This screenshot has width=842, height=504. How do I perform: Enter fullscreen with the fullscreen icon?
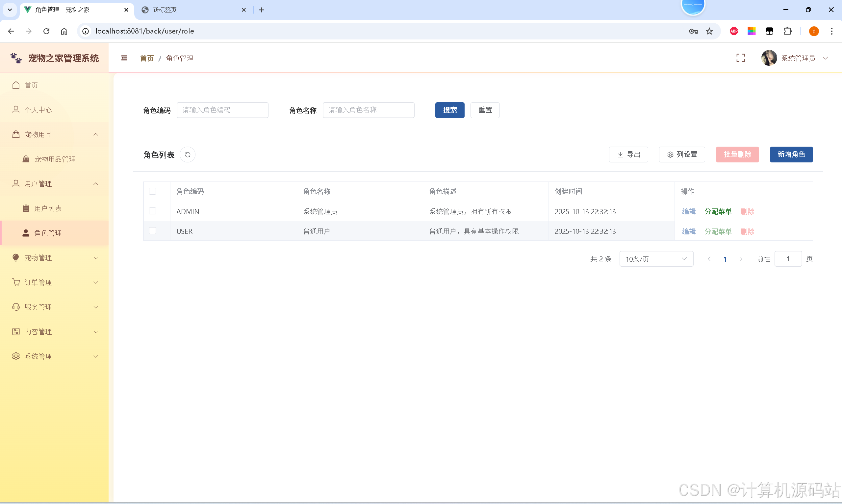click(740, 58)
